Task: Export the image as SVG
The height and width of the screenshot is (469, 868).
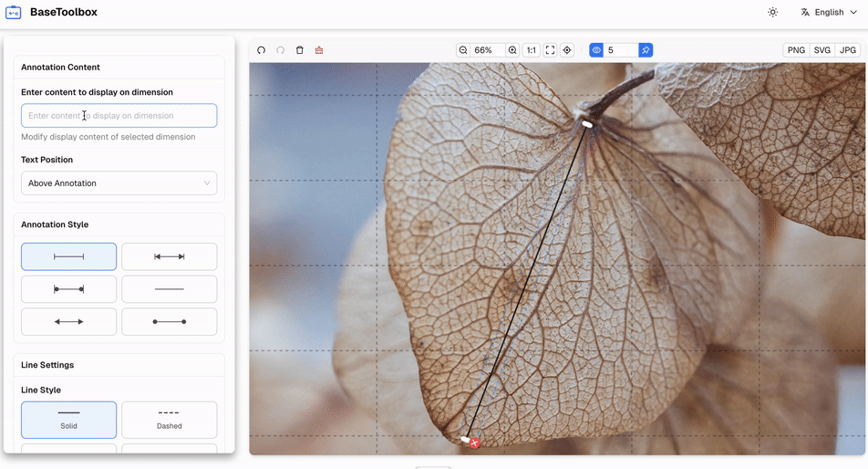Action: coord(822,50)
